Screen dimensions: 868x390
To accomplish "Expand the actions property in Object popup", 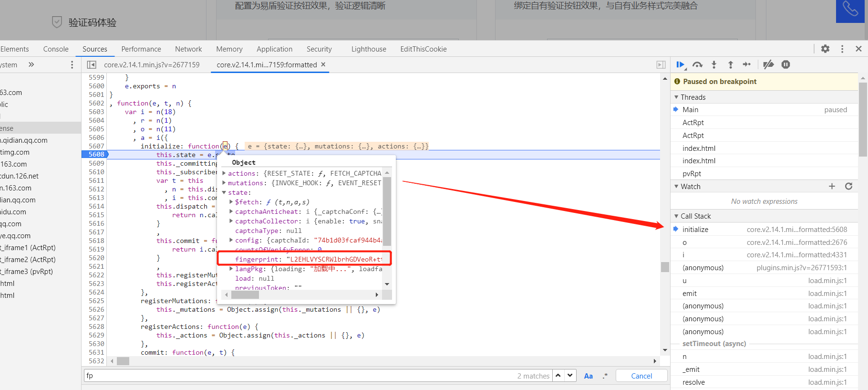I will [224, 173].
